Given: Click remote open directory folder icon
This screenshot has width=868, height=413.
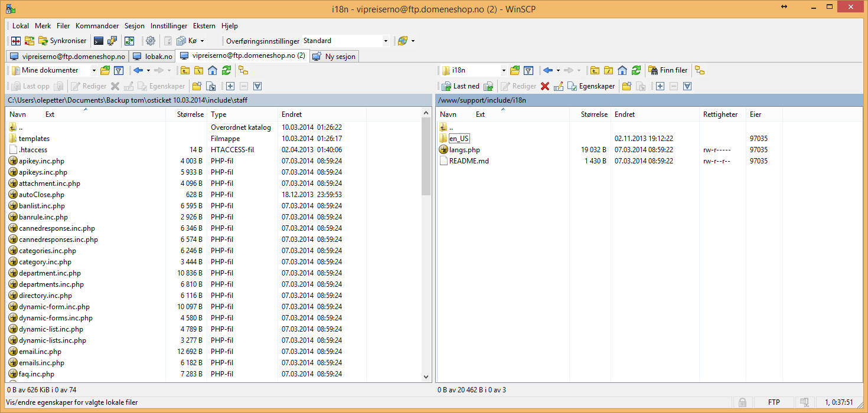Looking at the screenshot, I should click(x=515, y=70).
